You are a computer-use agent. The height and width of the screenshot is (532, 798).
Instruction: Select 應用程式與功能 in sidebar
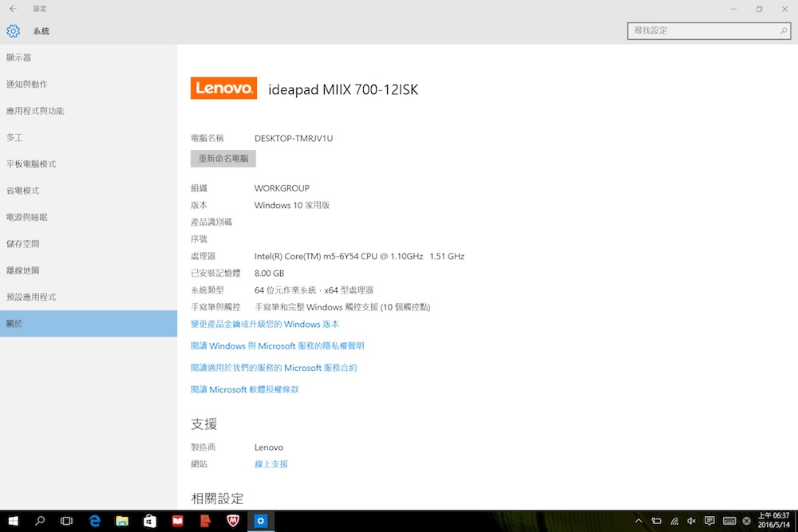(x=89, y=111)
